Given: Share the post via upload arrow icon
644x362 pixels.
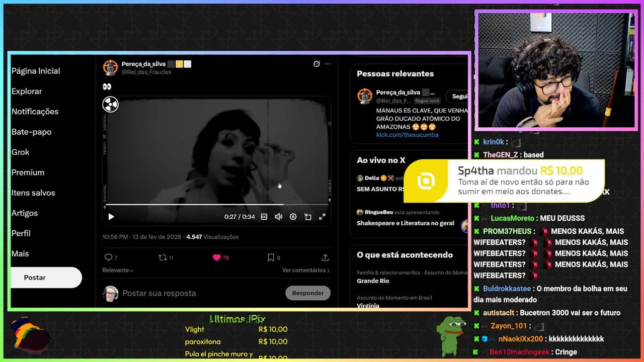Looking at the screenshot, I should [x=325, y=257].
